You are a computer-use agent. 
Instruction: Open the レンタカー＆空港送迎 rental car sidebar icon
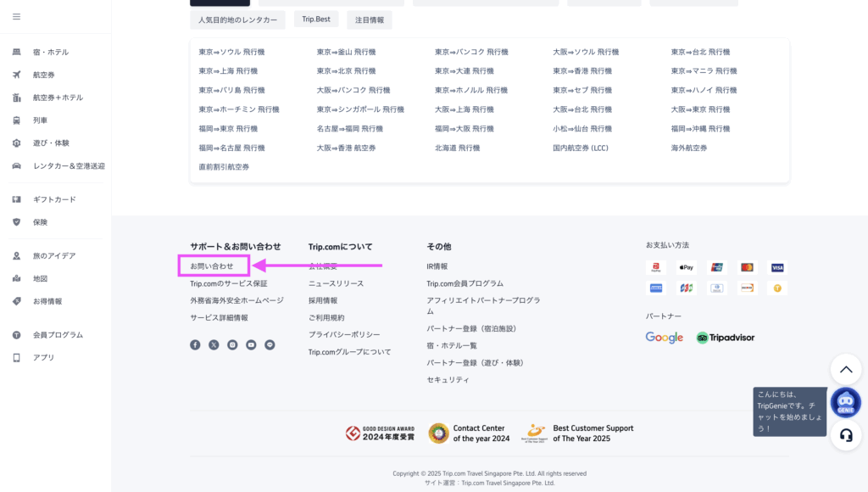click(x=16, y=165)
